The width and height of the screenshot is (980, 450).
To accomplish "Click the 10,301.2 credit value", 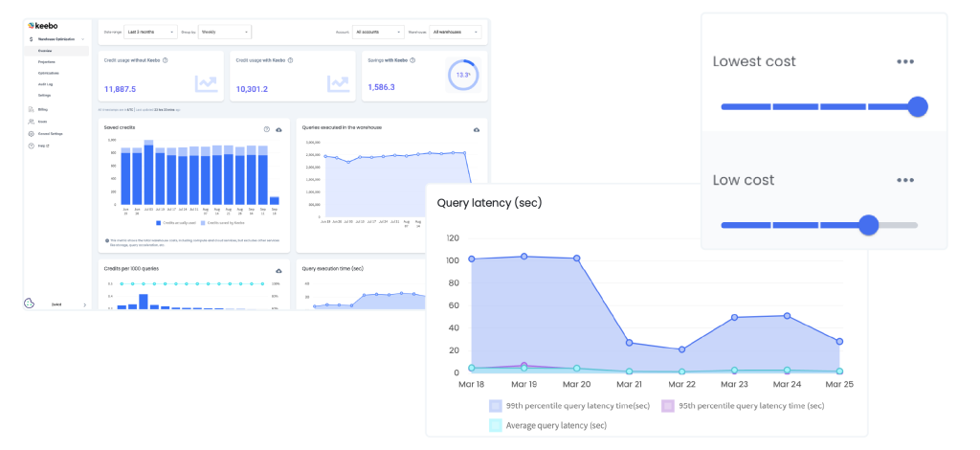I will click(x=252, y=89).
